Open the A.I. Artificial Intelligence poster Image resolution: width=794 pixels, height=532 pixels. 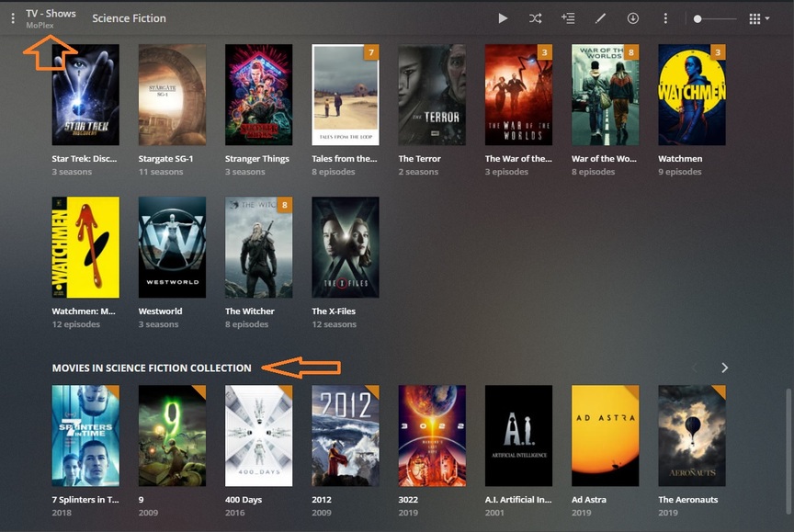pos(518,436)
